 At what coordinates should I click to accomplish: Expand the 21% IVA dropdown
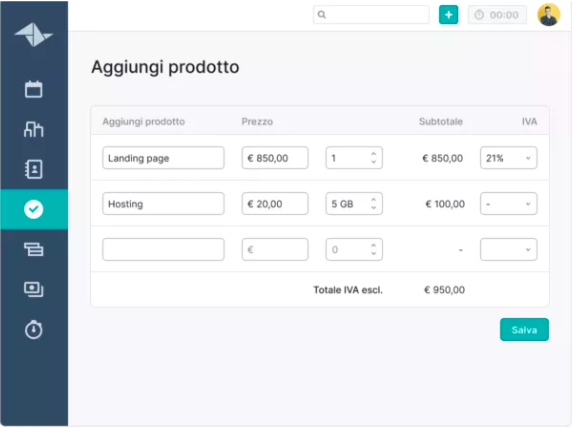pos(508,158)
